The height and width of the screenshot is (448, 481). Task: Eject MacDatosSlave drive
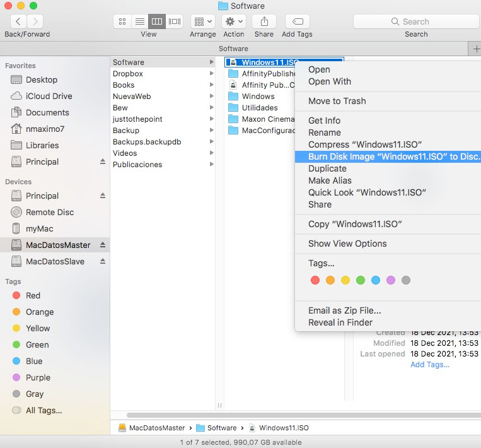click(x=103, y=261)
